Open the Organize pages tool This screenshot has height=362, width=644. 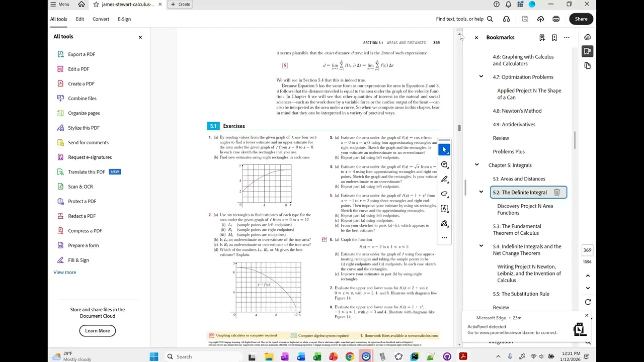[x=84, y=113]
